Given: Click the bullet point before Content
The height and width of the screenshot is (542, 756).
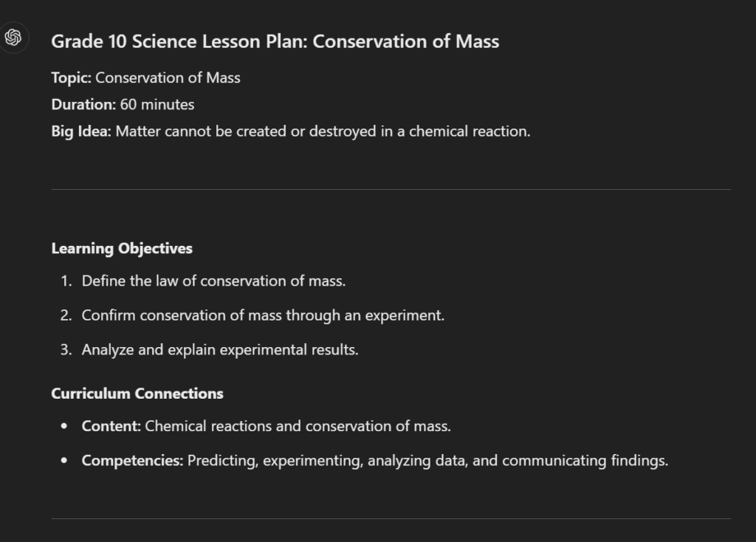Looking at the screenshot, I should point(64,426).
